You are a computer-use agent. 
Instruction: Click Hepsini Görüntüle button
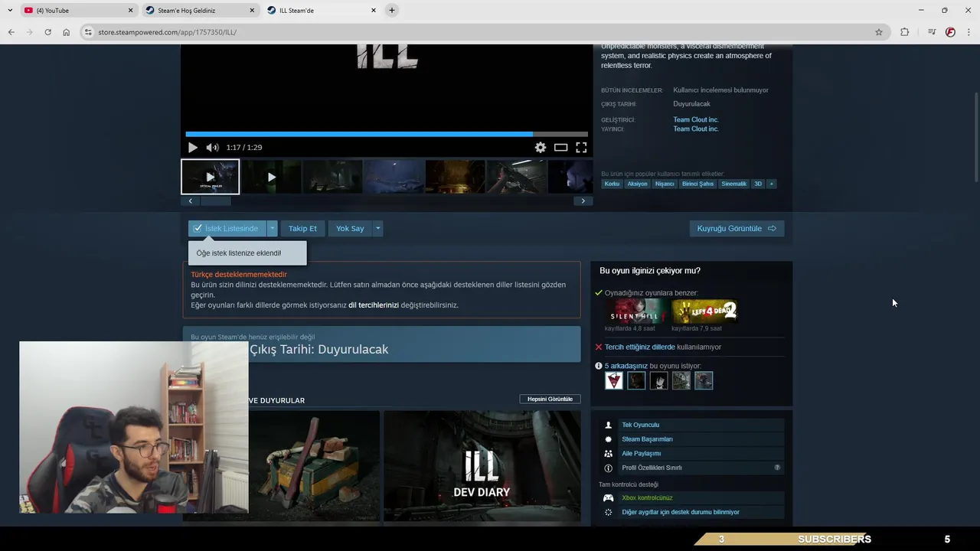click(550, 399)
